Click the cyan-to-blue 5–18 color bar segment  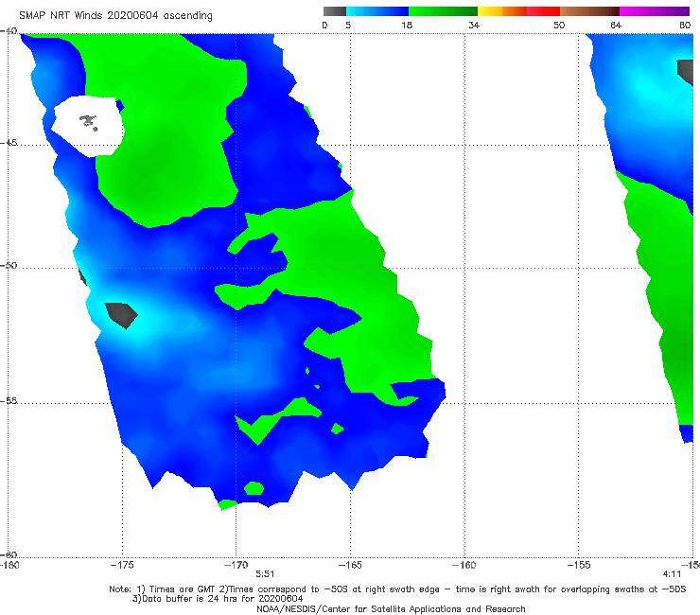coord(377,11)
